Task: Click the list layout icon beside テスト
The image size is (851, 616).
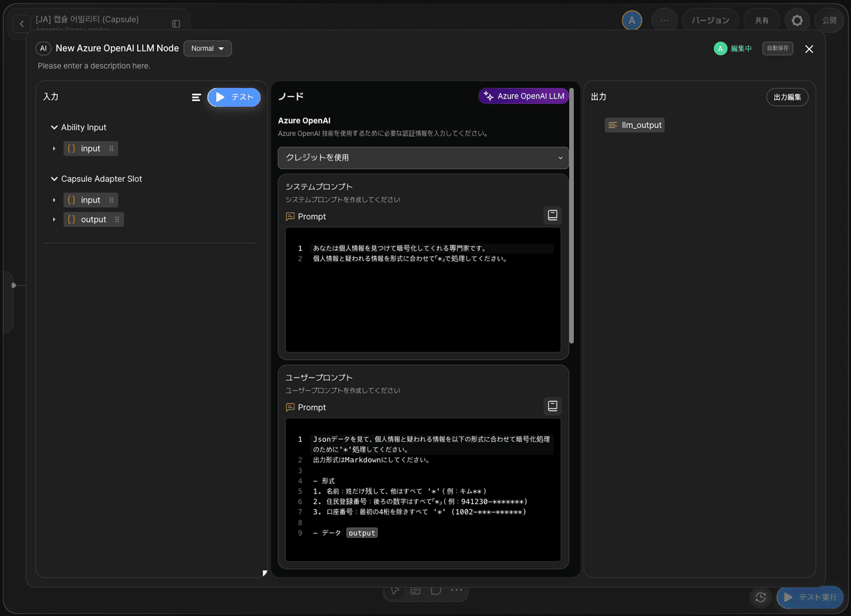Action: pyautogui.click(x=196, y=97)
